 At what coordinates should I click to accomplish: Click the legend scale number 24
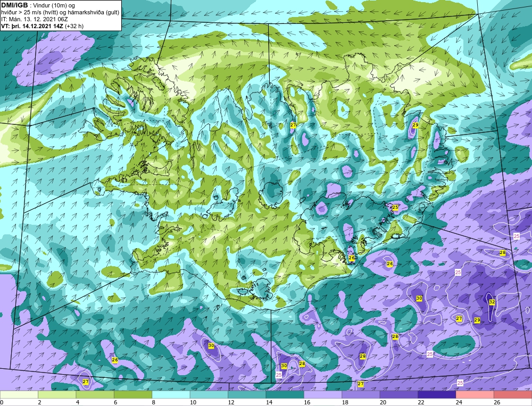459,402
